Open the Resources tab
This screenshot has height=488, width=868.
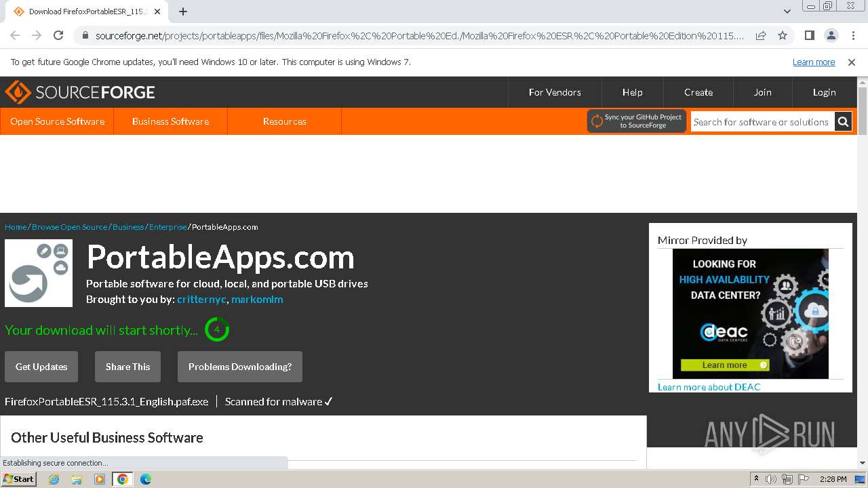click(x=284, y=121)
